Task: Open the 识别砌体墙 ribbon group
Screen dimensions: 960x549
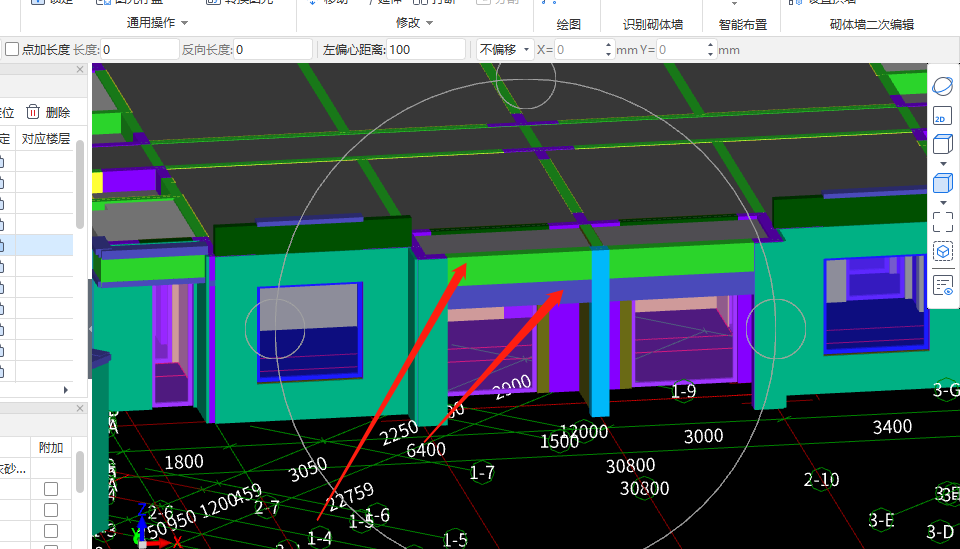Action: 653,24
